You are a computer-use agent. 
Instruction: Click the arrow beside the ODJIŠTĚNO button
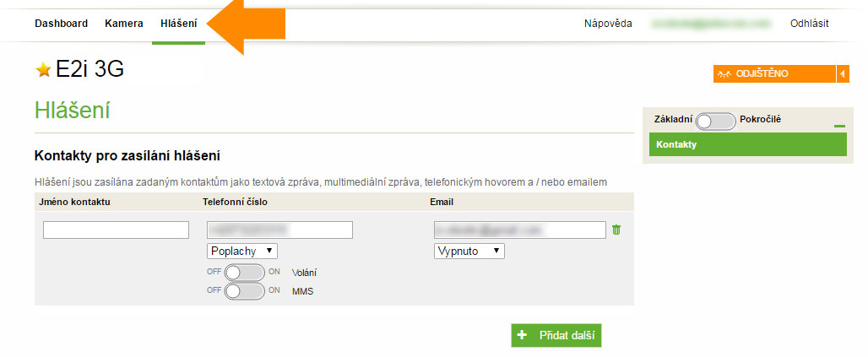click(x=842, y=73)
